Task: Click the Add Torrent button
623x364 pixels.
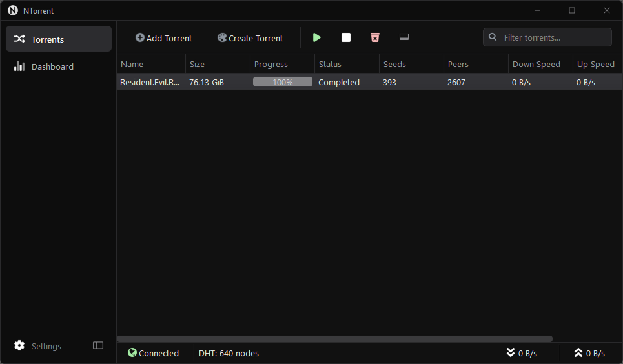Action: coord(163,37)
